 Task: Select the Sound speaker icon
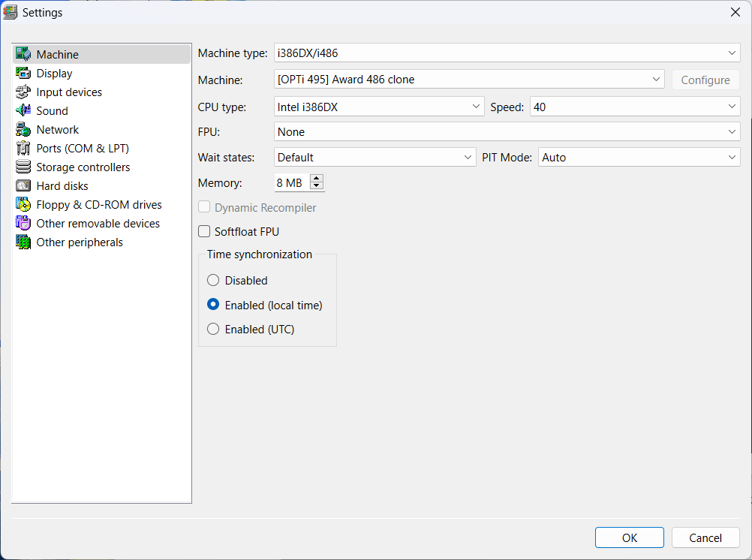coord(23,111)
